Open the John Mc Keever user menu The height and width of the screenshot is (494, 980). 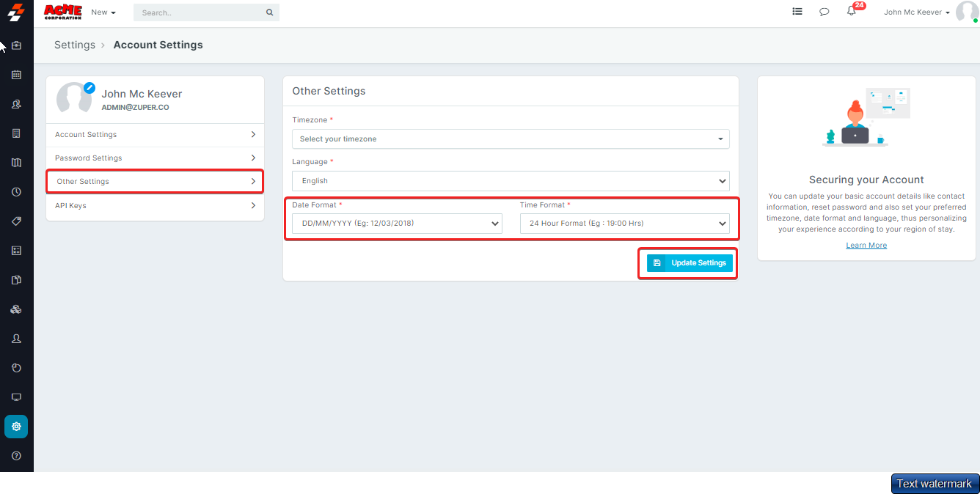pyautogui.click(x=917, y=12)
